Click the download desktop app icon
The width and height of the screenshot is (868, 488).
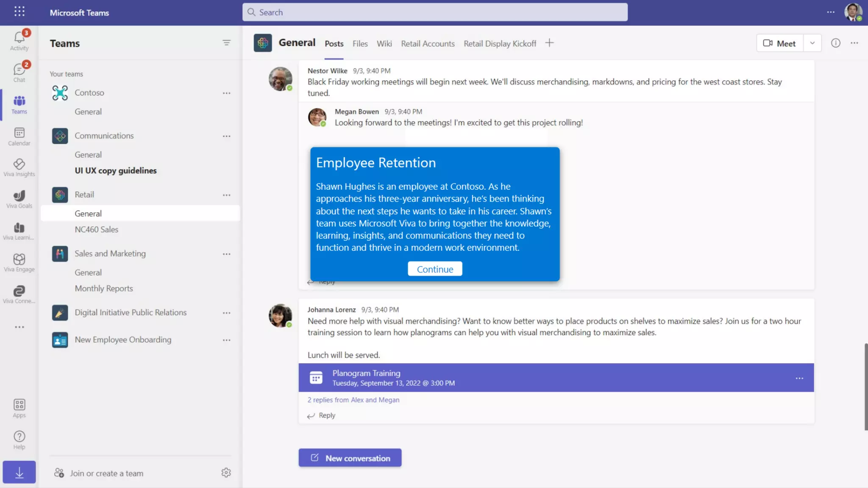pos(19,472)
